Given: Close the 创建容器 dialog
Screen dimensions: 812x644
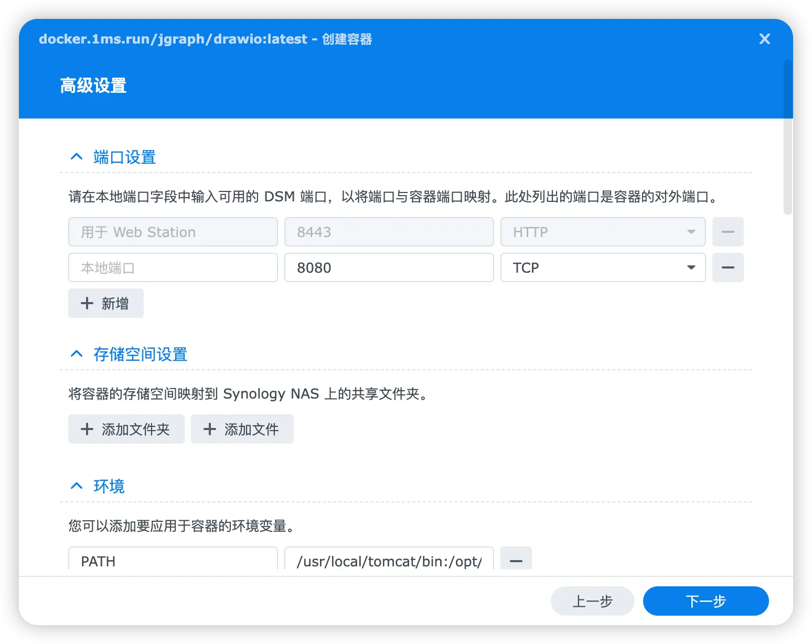Looking at the screenshot, I should click(x=765, y=39).
